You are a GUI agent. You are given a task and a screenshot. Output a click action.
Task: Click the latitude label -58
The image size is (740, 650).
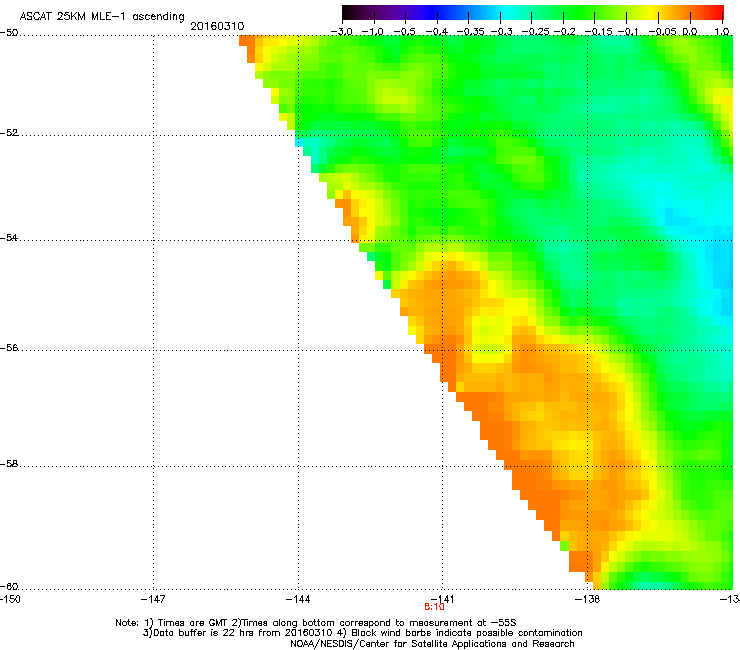(9, 464)
